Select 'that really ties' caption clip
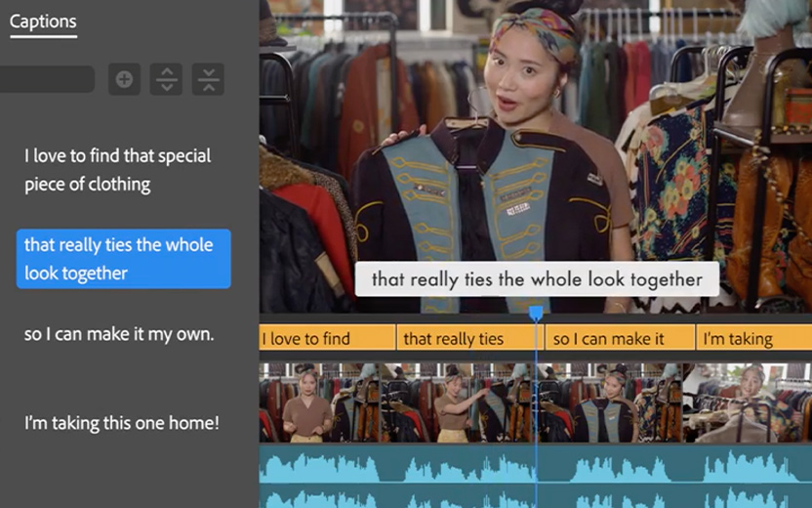Screen dimensions: 812x508 [x=466, y=339]
